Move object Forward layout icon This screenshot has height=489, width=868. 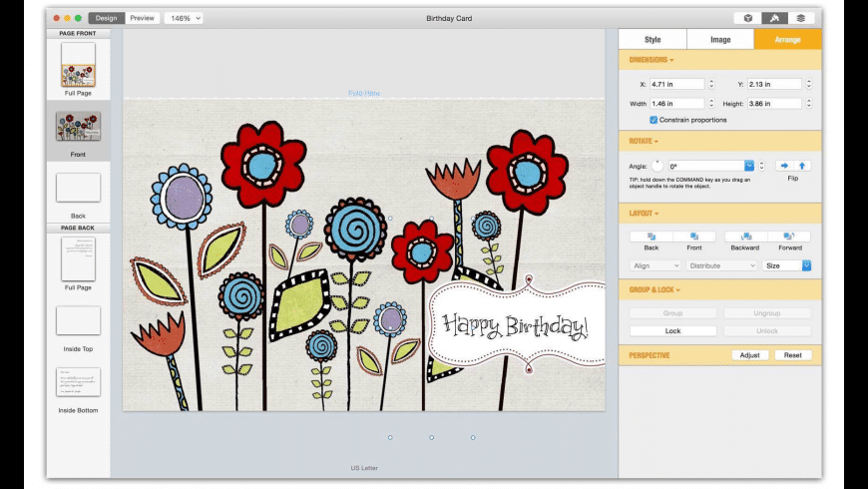tap(789, 237)
